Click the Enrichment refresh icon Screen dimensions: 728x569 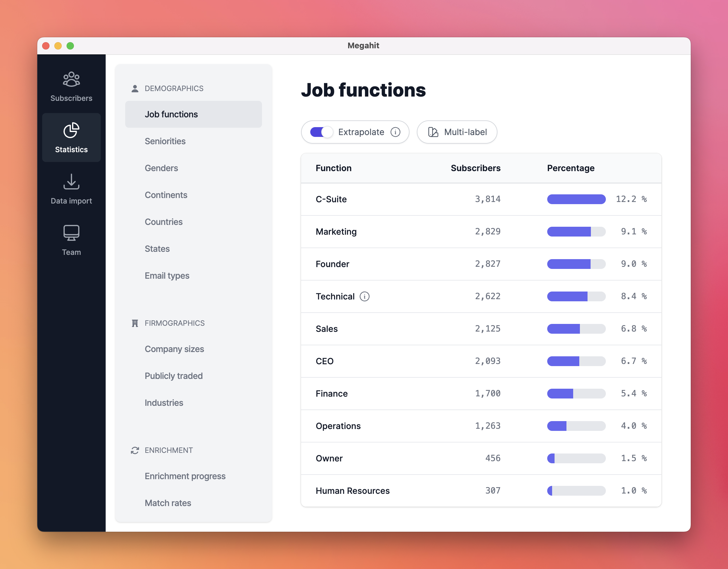pyautogui.click(x=135, y=450)
